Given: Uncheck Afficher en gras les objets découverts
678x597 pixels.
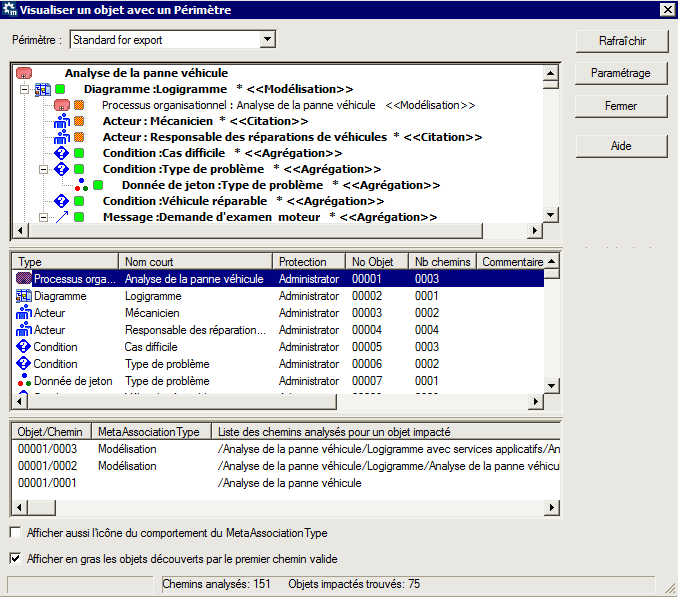Looking at the screenshot, I should (x=15, y=558).
